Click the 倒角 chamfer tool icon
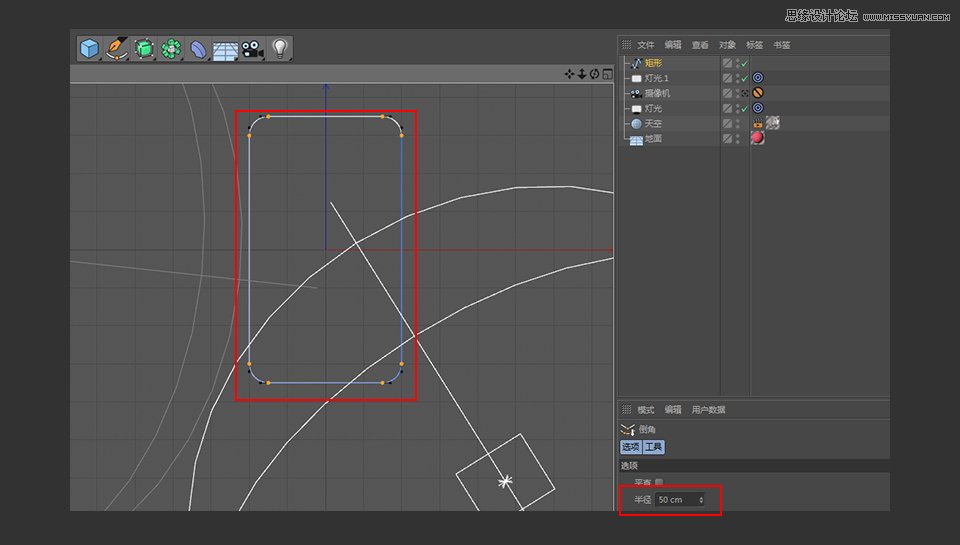Screen dimensions: 960x545 click(x=628, y=429)
